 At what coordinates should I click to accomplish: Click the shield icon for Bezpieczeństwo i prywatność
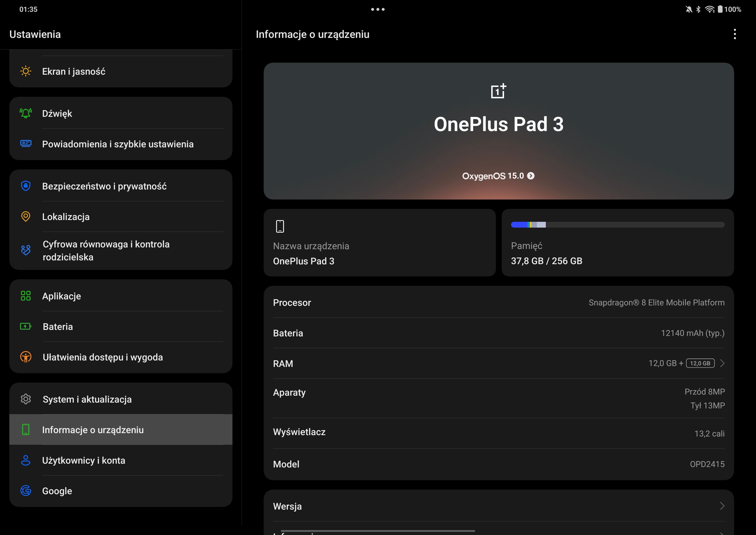26,186
